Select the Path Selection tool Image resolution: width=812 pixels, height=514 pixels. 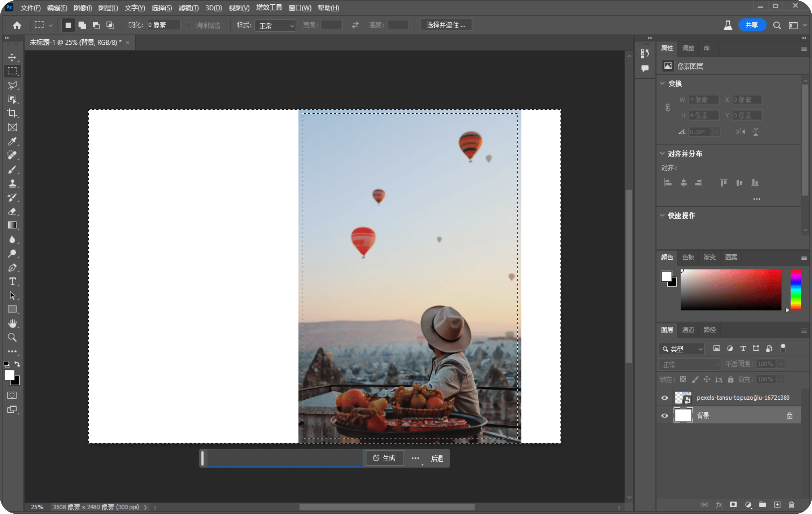pos(12,295)
